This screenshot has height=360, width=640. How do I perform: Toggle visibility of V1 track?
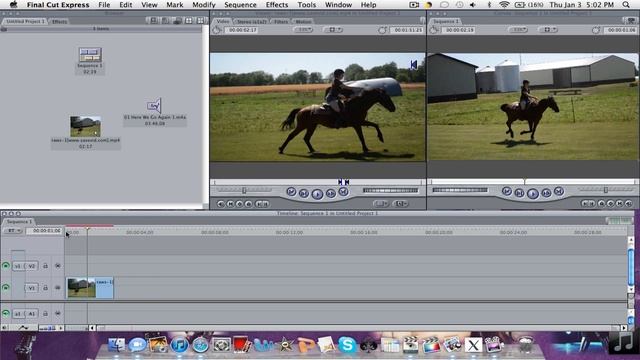click(x=6, y=288)
